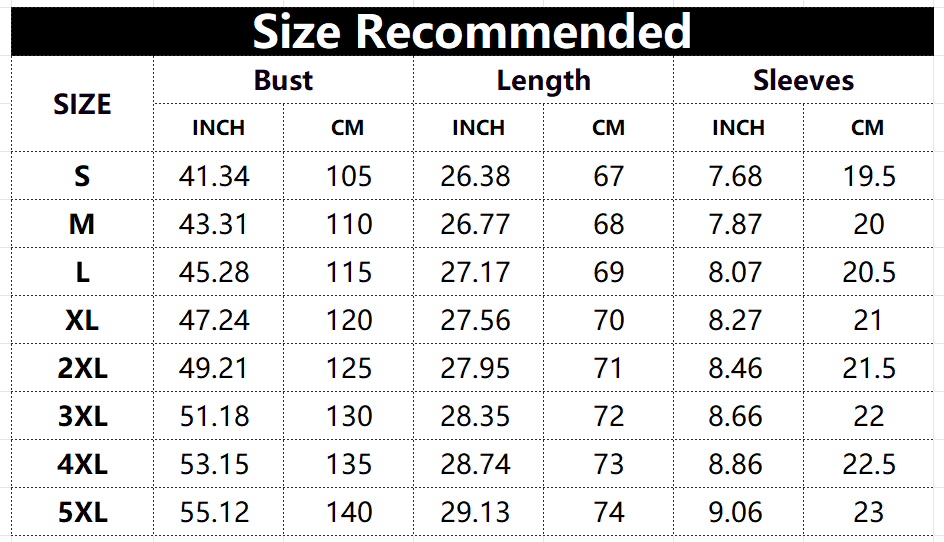Select the INCH subheader under Bust
Image resolution: width=944 pixels, height=542 pixels.
218,128
